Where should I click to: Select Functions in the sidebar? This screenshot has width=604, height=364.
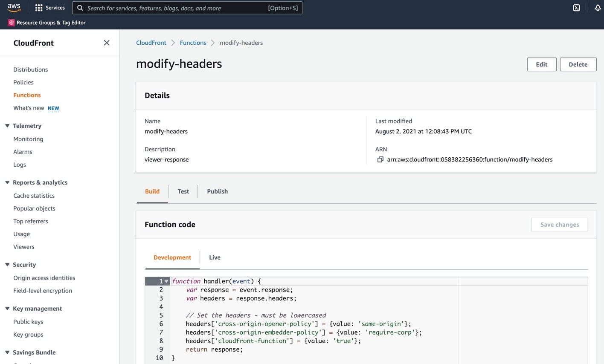[x=27, y=95]
